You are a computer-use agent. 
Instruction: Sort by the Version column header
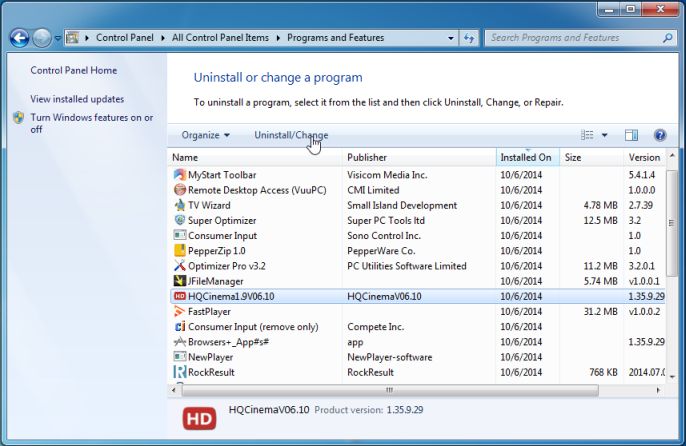[x=644, y=158]
